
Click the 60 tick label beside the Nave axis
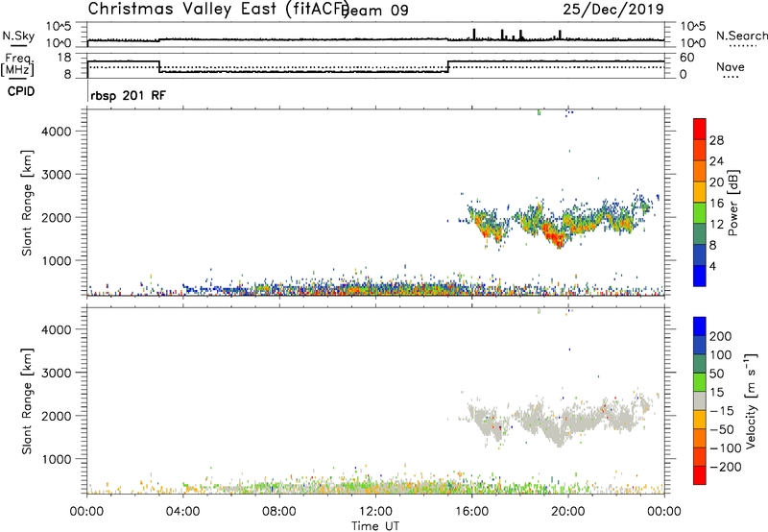click(x=687, y=58)
